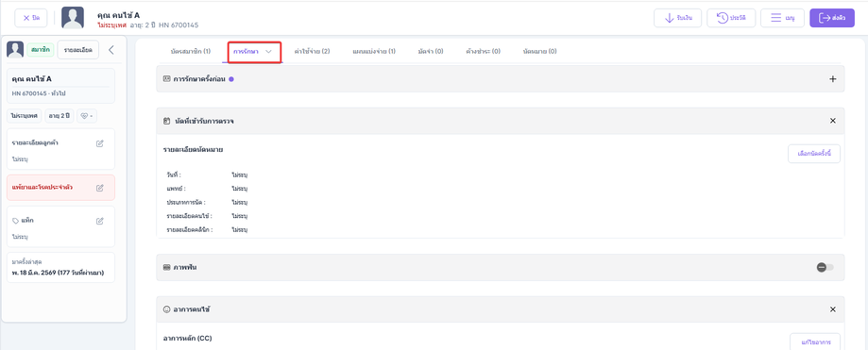Open the การรักษา tab dropdown chevron
868x350 pixels.
coord(268,52)
